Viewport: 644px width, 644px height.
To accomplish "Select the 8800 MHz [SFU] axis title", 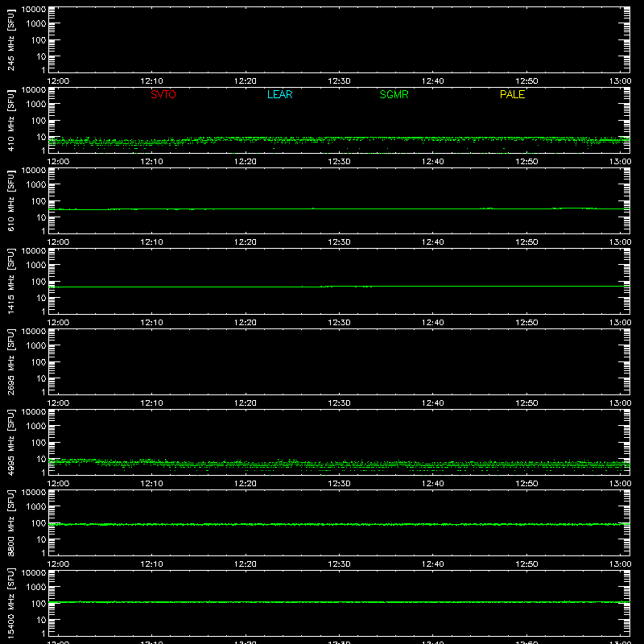I will (10, 522).
